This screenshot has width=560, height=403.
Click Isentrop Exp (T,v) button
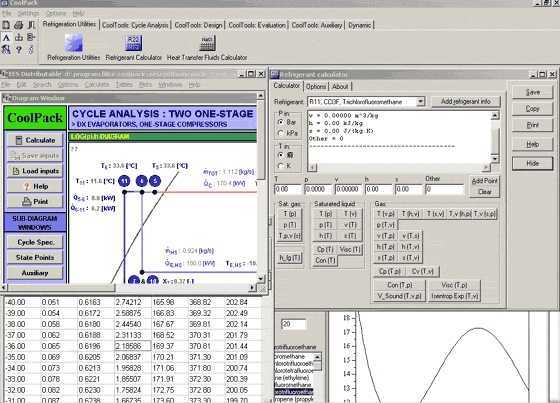454,296
